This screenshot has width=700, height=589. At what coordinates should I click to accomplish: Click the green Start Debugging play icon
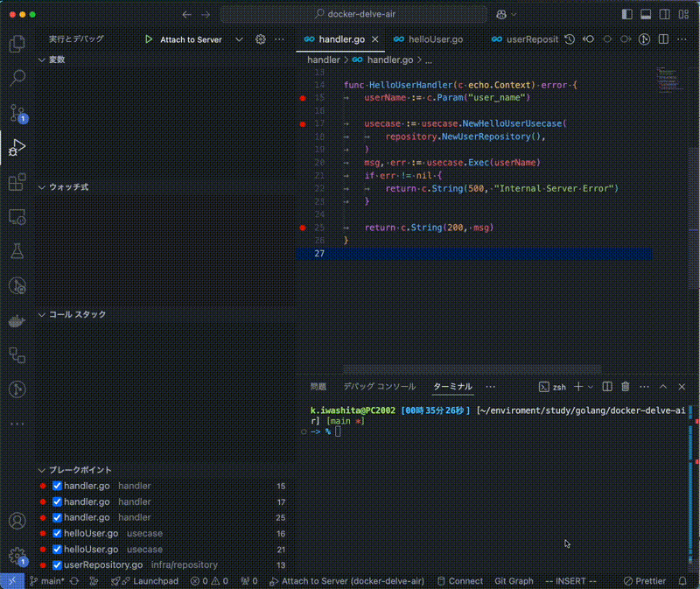(x=150, y=39)
